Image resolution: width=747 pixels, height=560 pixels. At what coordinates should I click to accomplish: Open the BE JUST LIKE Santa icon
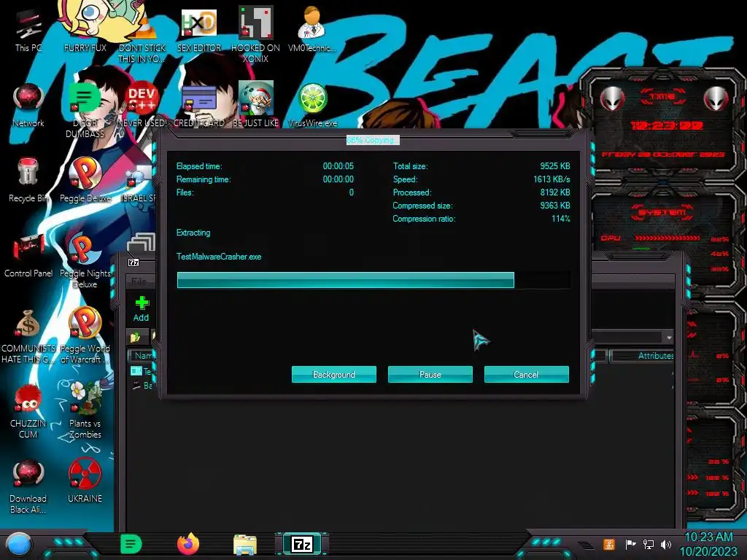point(255,105)
